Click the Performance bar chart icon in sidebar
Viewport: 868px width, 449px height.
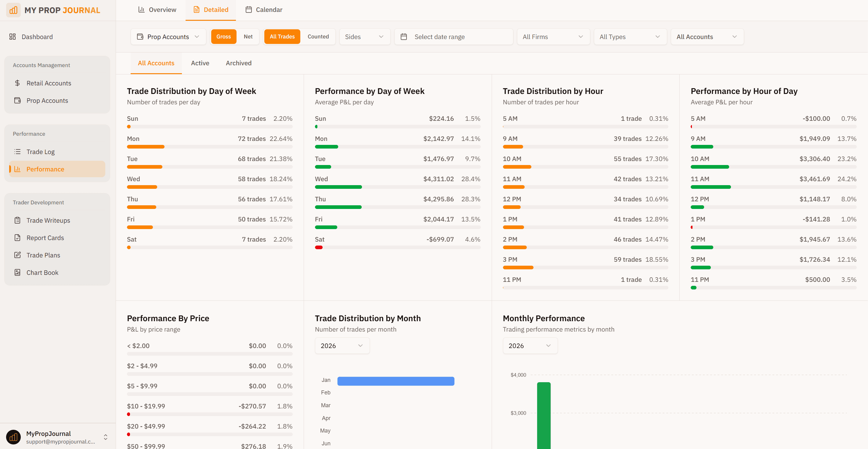[17, 169]
